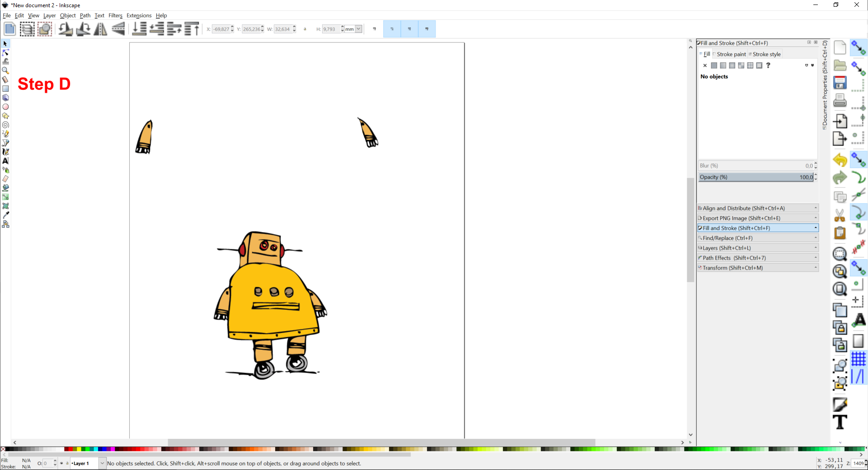
Task: Click the Undo arrow icon
Action: 840,160
